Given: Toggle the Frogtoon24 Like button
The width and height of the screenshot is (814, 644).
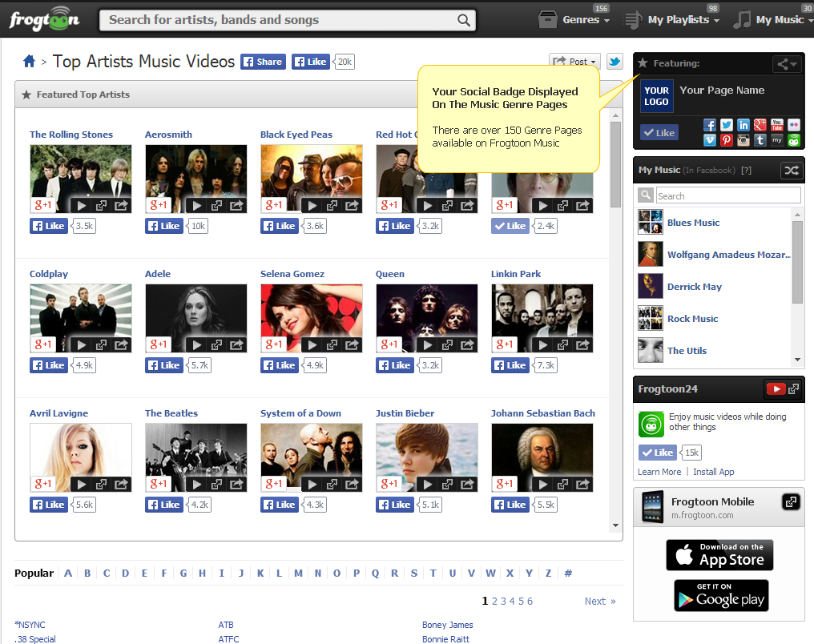Looking at the screenshot, I should coord(658,453).
